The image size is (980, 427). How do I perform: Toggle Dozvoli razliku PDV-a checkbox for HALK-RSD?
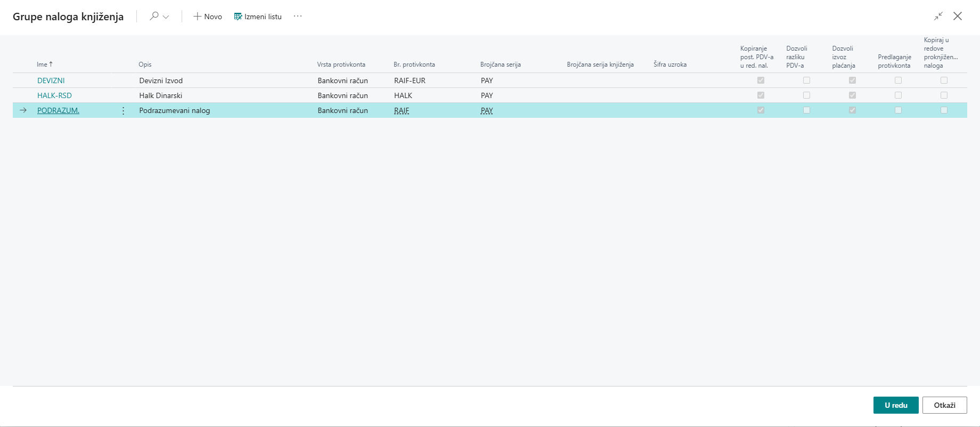click(x=806, y=95)
